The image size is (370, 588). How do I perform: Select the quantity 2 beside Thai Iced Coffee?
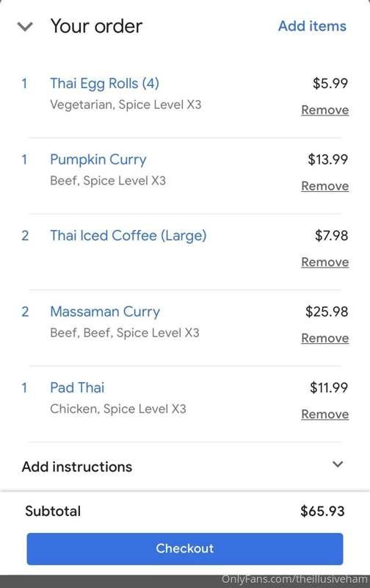click(x=25, y=236)
